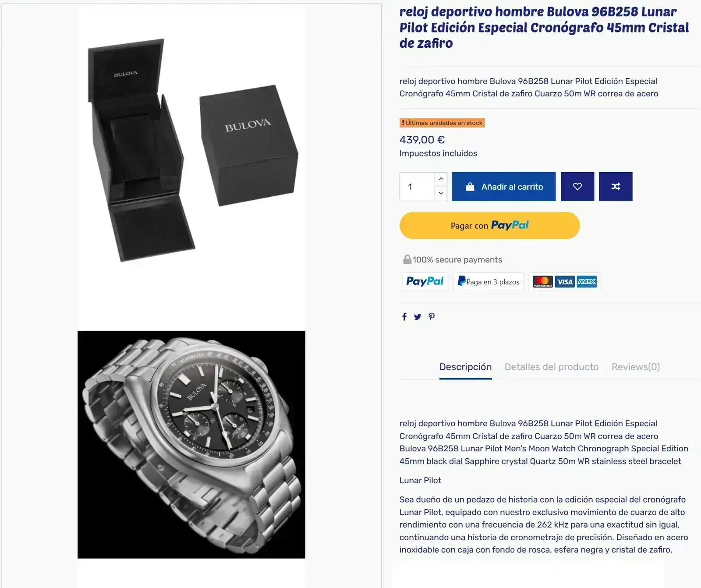Click the Paga en 3 plazos badge
This screenshot has height=588, width=701.
point(489,282)
